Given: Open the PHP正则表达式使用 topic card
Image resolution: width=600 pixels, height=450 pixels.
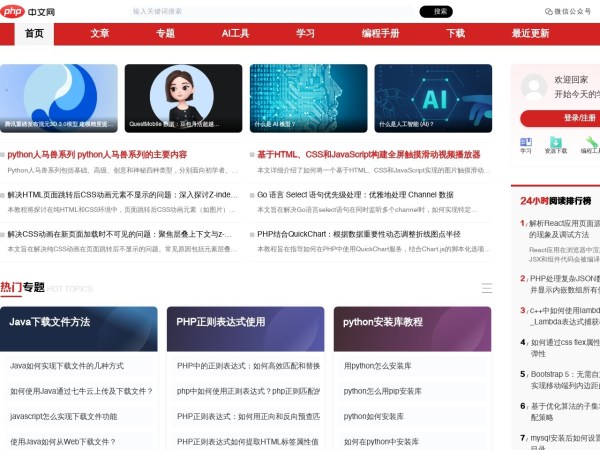Looking at the screenshot, I should coord(246,329).
